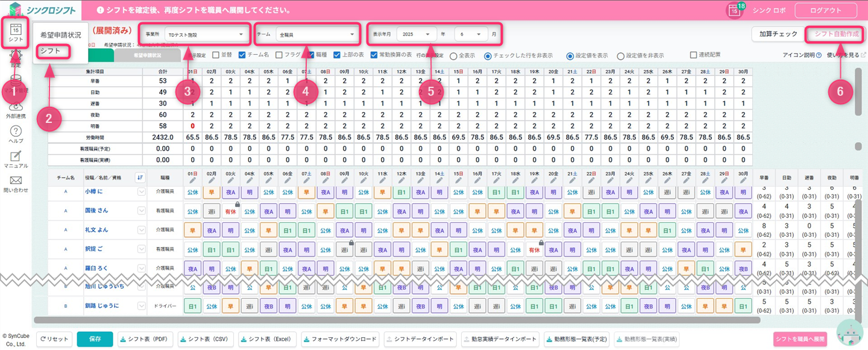This screenshot has height=350, width=868.
Task: Click the 2432.0 total in 労働時間 row
Action: pos(163,137)
